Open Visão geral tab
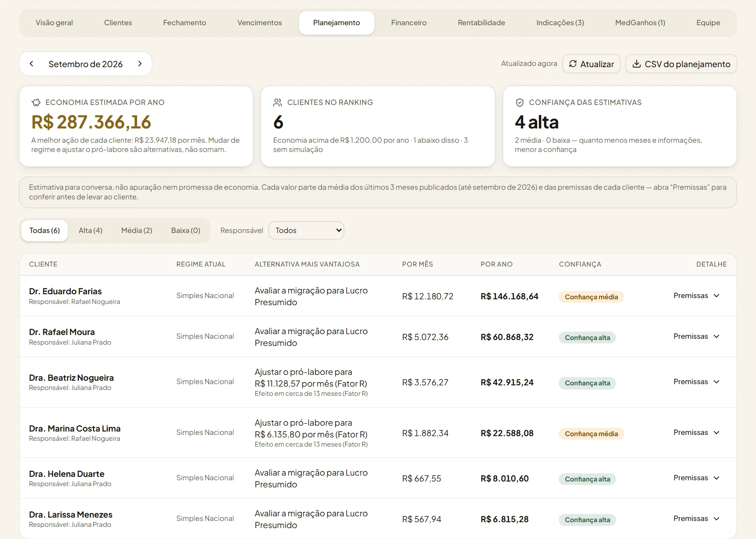 click(x=54, y=23)
